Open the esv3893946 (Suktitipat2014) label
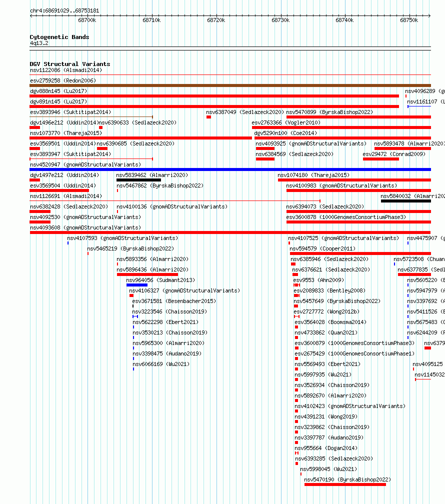445x504 pixels. (x=70, y=112)
